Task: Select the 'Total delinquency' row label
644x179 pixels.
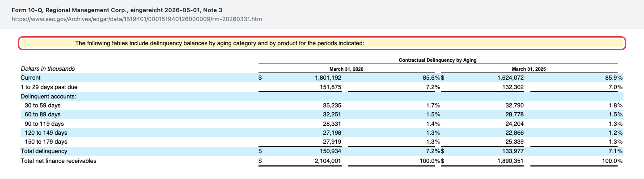Action: (x=44, y=151)
